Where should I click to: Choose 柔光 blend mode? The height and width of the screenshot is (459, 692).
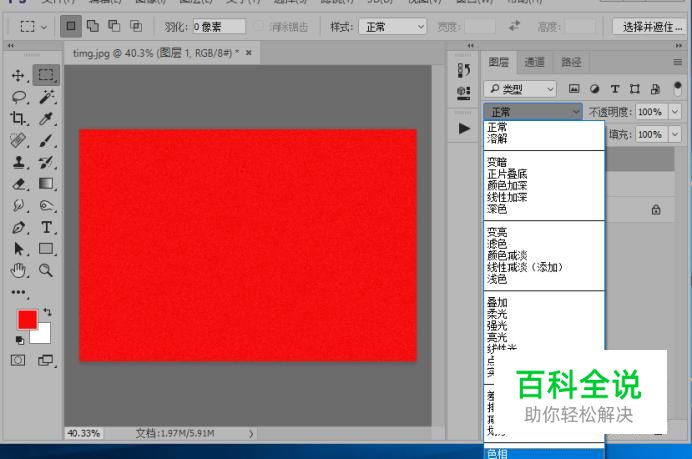click(x=497, y=314)
